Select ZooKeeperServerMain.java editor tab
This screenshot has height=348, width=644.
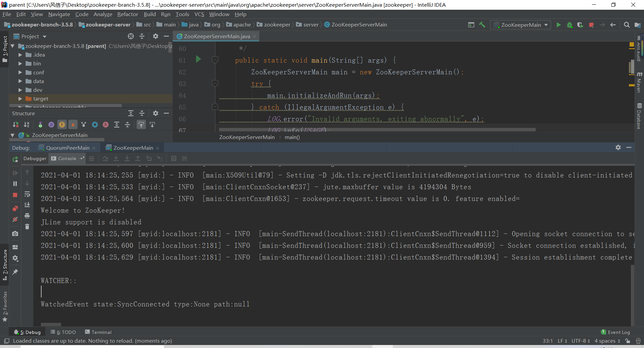216,36
